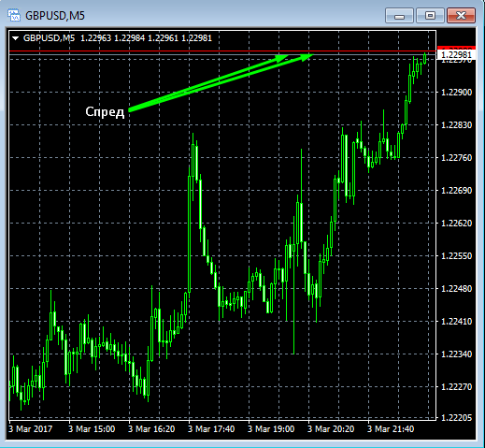The width and height of the screenshot is (485, 448).
Task: Click the low price value 1.22961
Action: point(163,38)
